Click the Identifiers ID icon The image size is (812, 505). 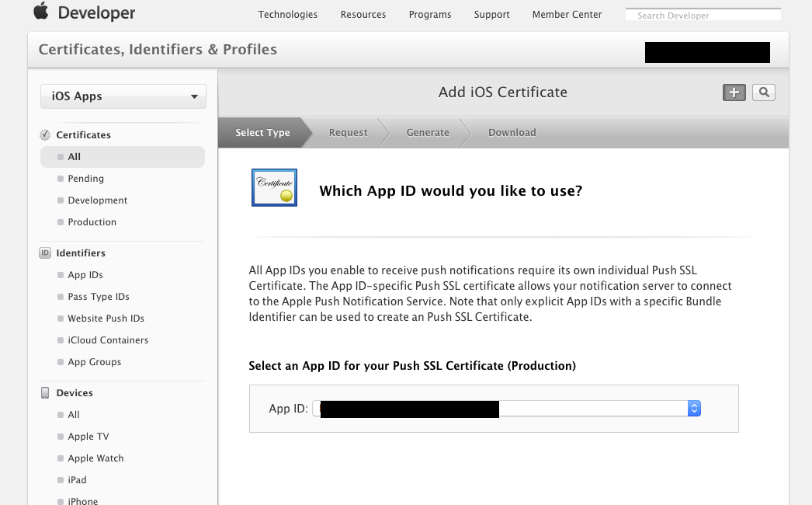(x=45, y=253)
